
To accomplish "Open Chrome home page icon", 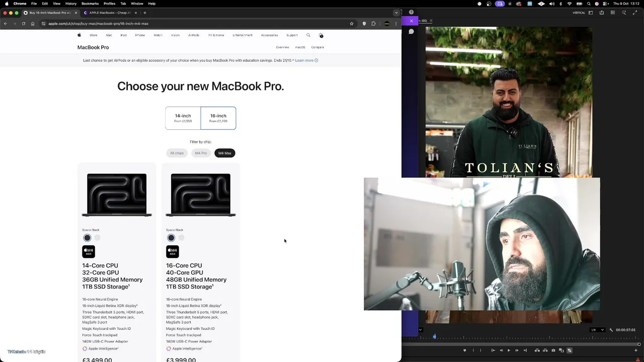I will [33, 24].
